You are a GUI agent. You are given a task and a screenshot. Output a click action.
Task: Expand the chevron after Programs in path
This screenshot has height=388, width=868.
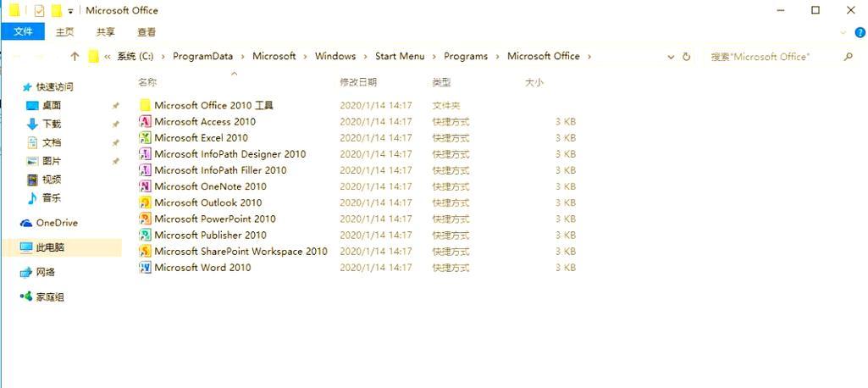(498, 57)
